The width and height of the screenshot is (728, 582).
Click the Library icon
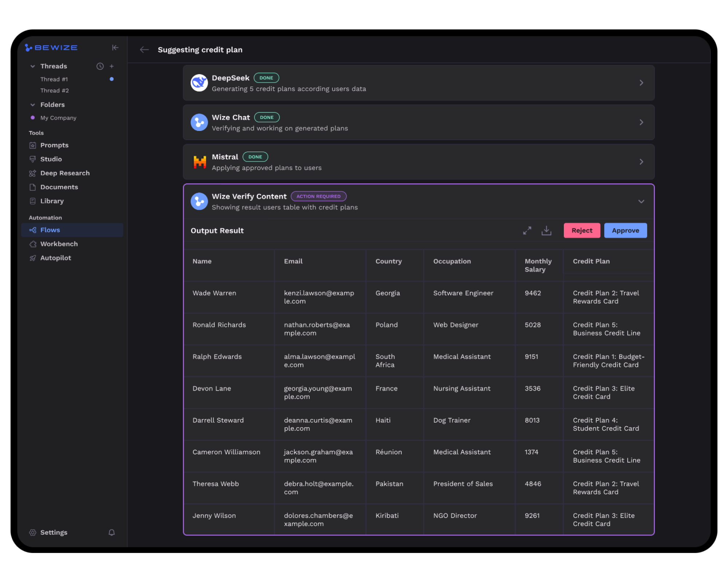click(x=32, y=201)
